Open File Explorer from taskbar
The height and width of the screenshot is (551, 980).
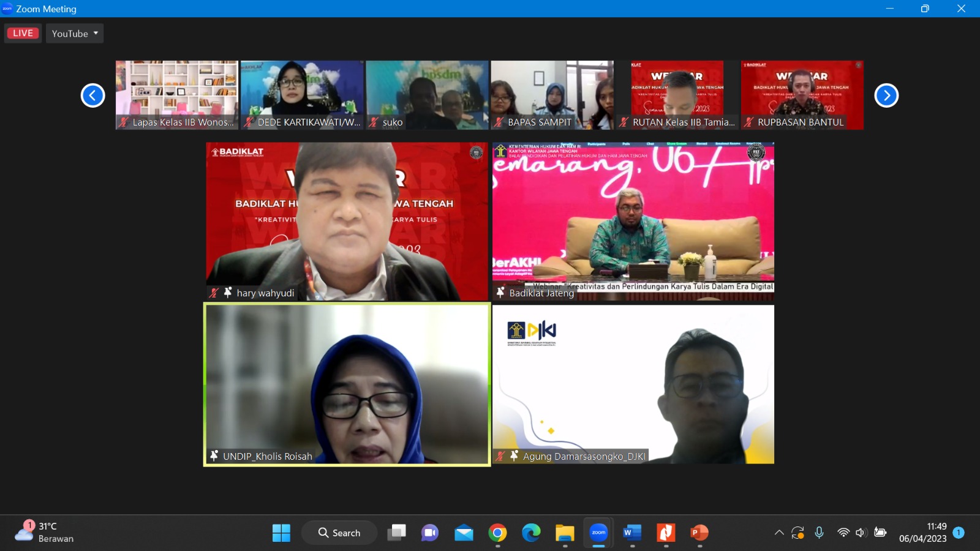click(x=565, y=533)
